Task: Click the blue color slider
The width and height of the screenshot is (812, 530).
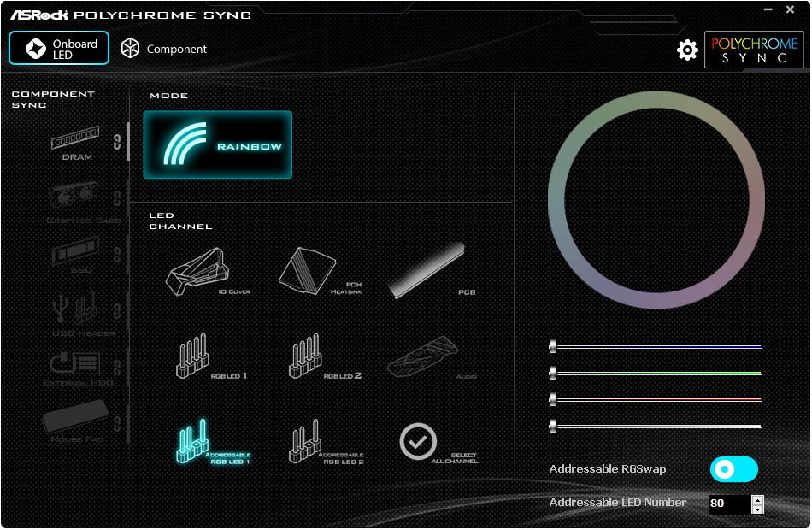Action: (x=656, y=346)
